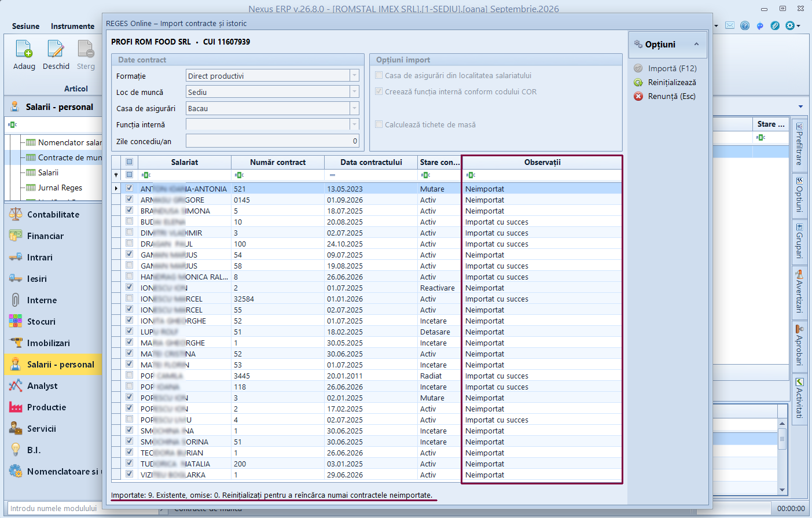
Task: Click the Importă (F12) option icon
Action: tap(638, 68)
